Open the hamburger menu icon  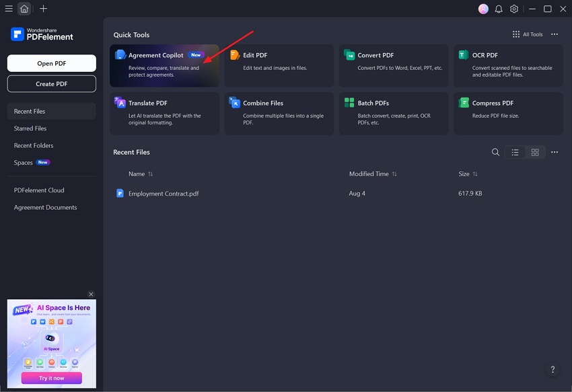click(x=9, y=8)
